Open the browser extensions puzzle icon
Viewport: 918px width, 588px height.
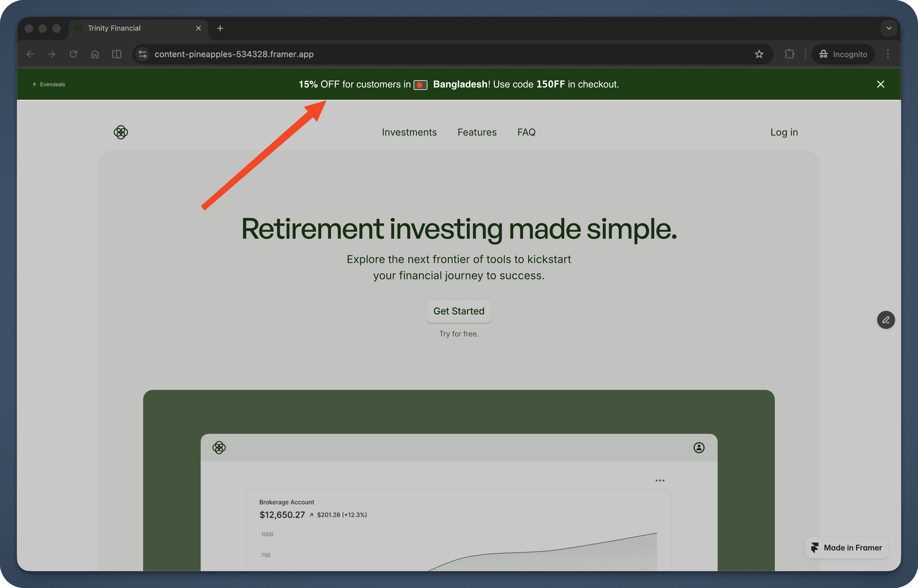(789, 54)
